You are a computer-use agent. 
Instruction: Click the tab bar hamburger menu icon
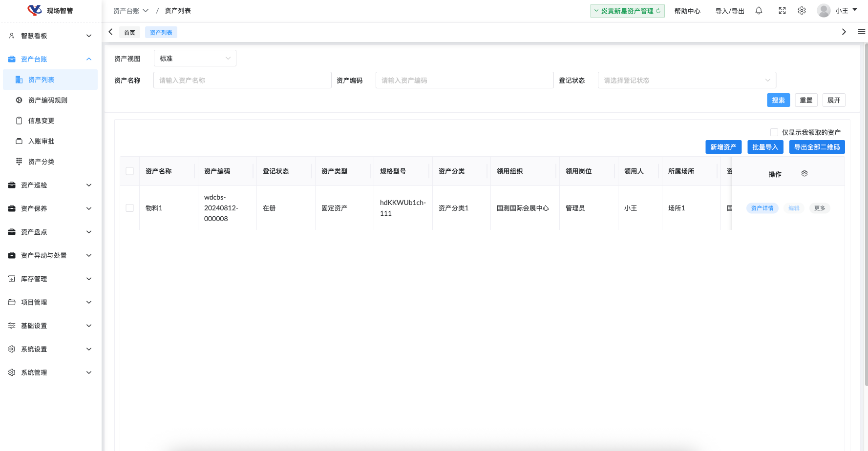click(861, 32)
